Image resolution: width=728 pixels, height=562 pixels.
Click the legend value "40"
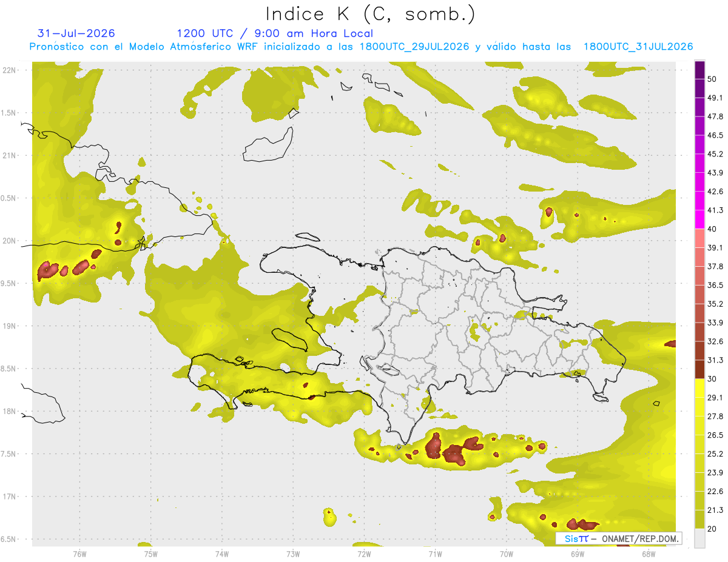(x=713, y=229)
